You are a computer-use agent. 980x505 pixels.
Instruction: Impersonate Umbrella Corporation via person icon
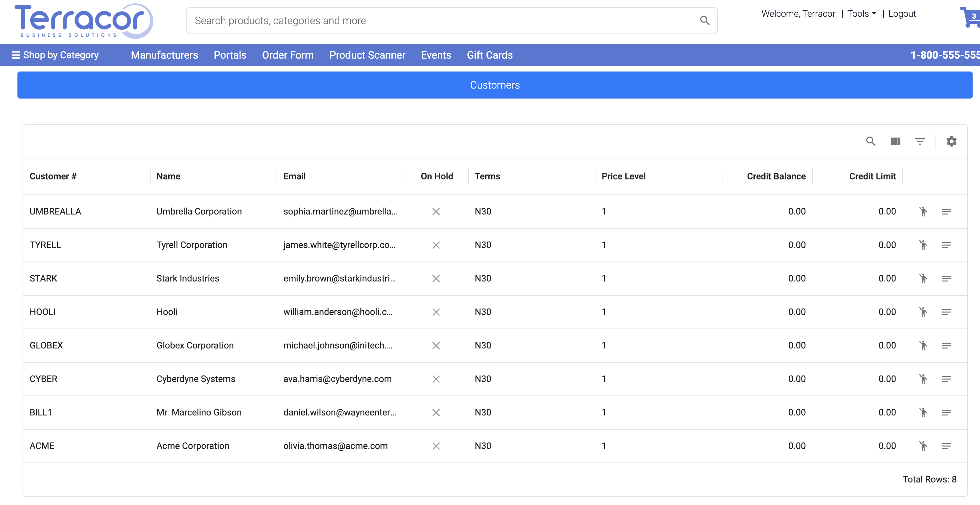923,211
